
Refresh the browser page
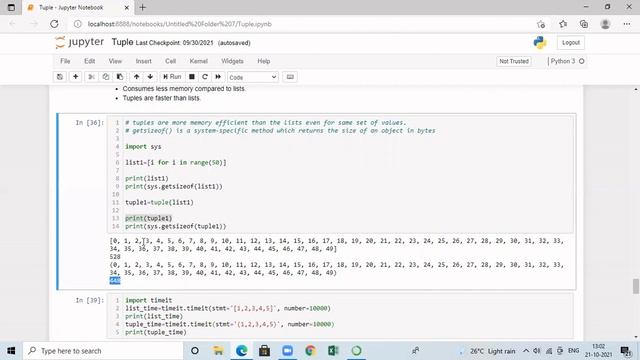pos(54,24)
